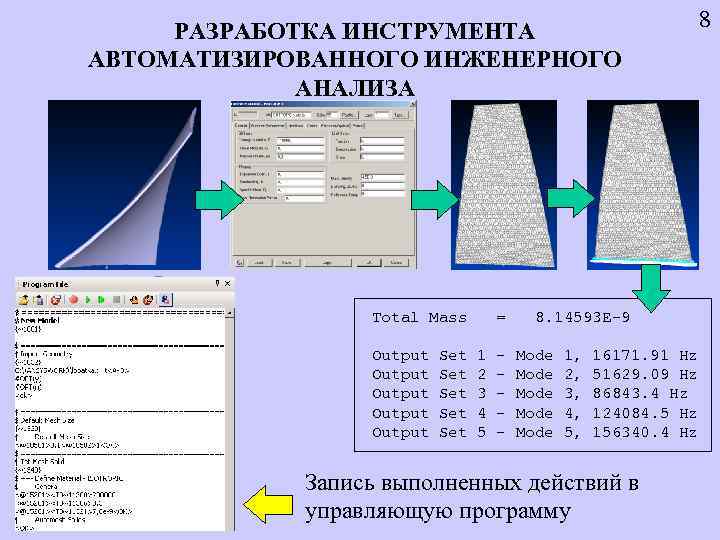Screen dimensions: 720x540
Task: Click the slide number 8
Action: point(704,20)
